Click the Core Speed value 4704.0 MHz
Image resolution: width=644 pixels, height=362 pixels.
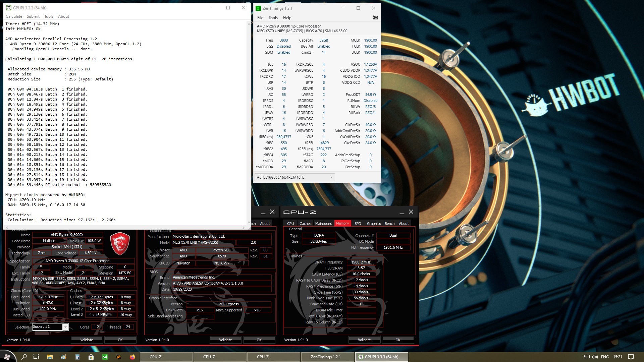(x=48, y=297)
